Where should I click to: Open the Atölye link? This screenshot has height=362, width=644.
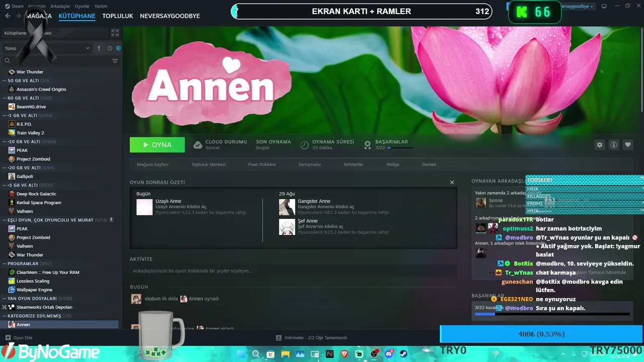392,164
